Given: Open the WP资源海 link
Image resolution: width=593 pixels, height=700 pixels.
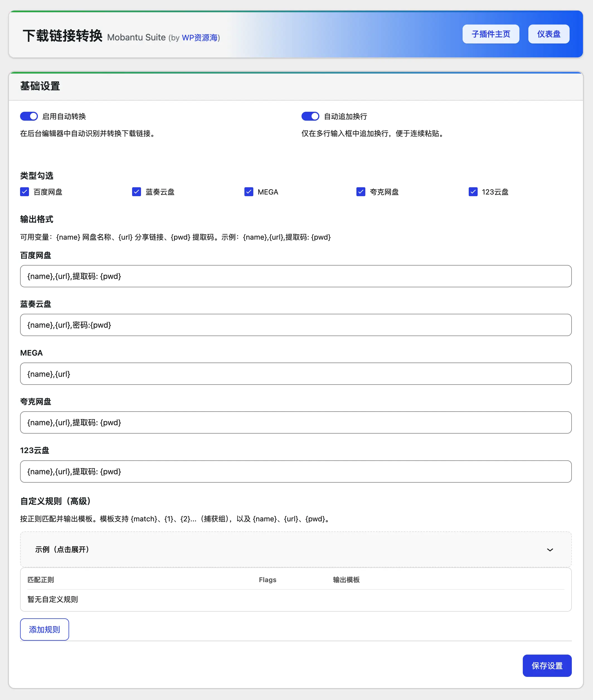Looking at the screenshot, I should tap(200, 38).
